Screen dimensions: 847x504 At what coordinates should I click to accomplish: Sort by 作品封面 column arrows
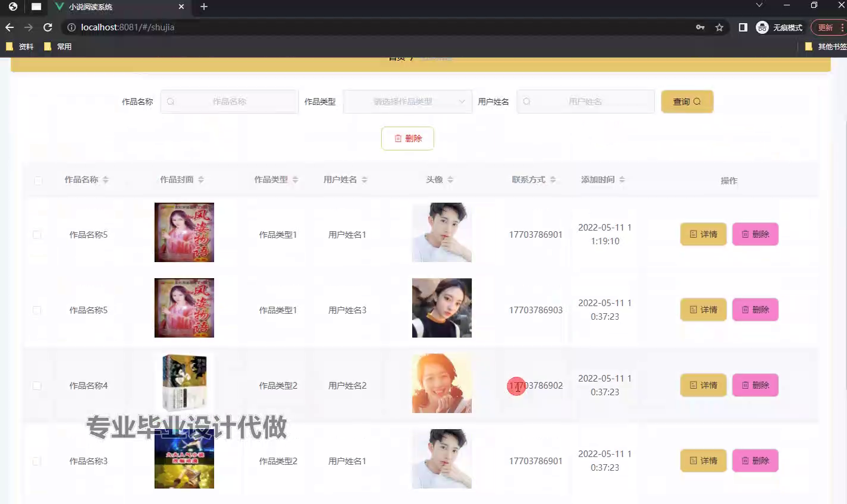pos(201,179)
